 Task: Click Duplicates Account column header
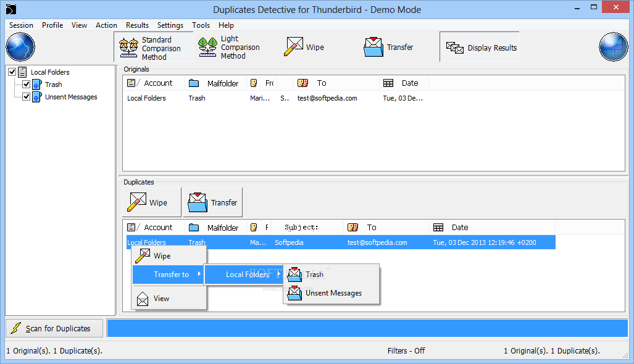[x=154, y=228]
